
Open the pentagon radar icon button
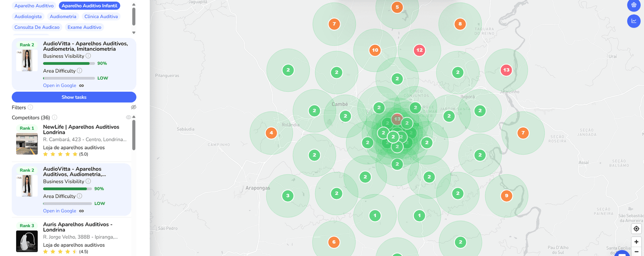pos(634,5)
